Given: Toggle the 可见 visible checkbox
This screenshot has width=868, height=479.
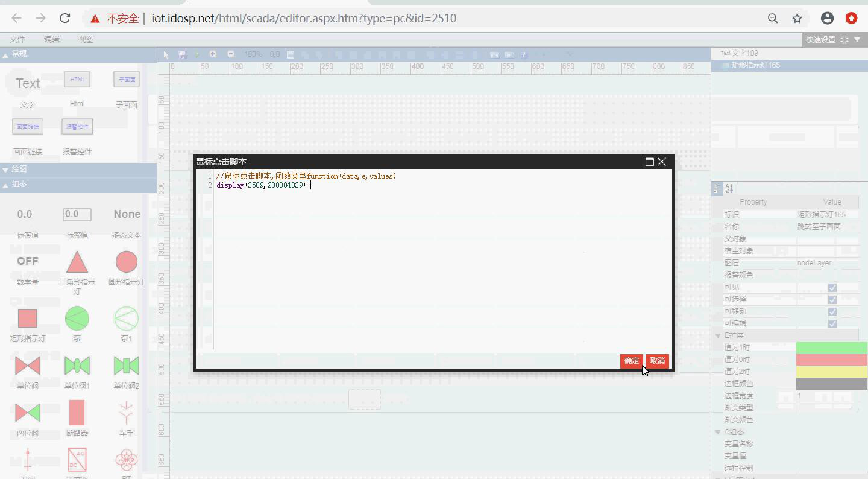Looking at the screenshot, I should (832, 287).
